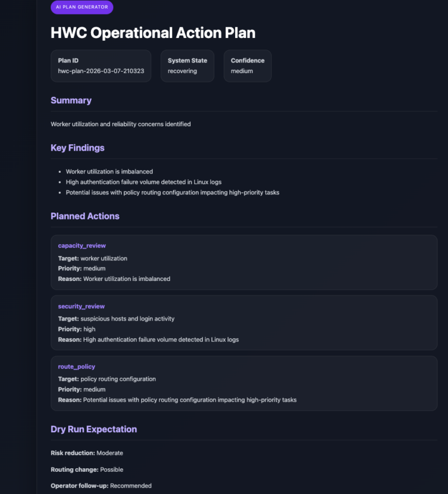This screenshot has width=448, height=494.
Task: Select the Confidence medium card
Action: coord(247,65)
